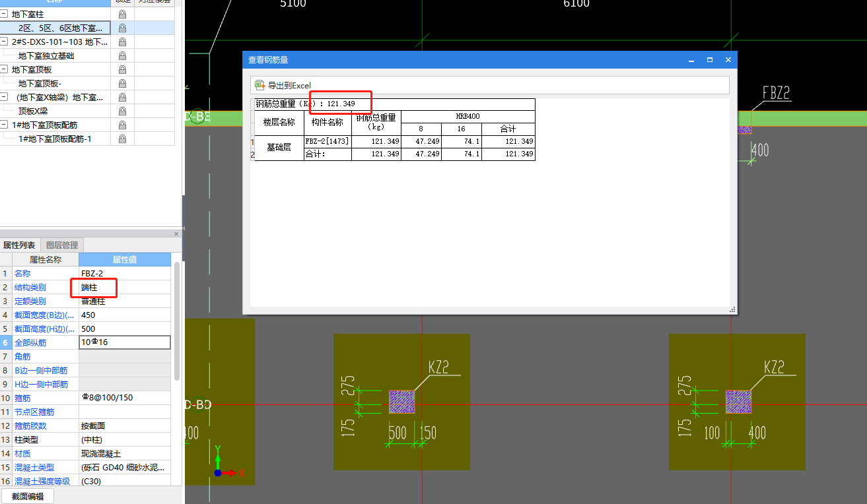Click the property list vertical scrollbar
Image resolution: width=867 pixels, height=504 pixels.
tap(177, 321)
